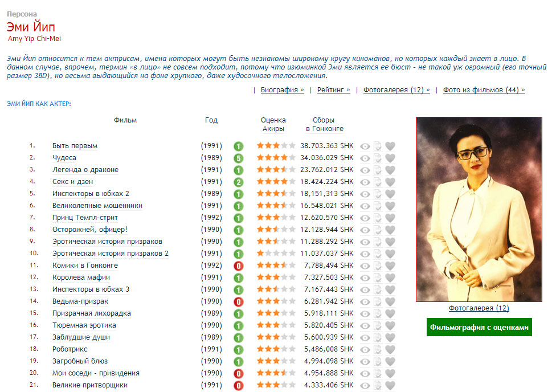The height and width of the screenshot is (392, 556).
Task: Open Фотогалерея (12) link below portrait
Action: pyautogui.click(x=479, y=308)
